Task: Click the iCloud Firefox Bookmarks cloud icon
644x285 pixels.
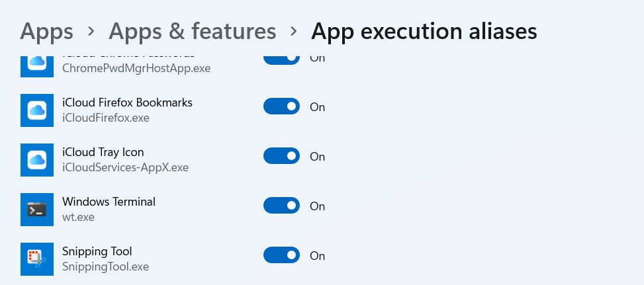Action: point(37,110)
